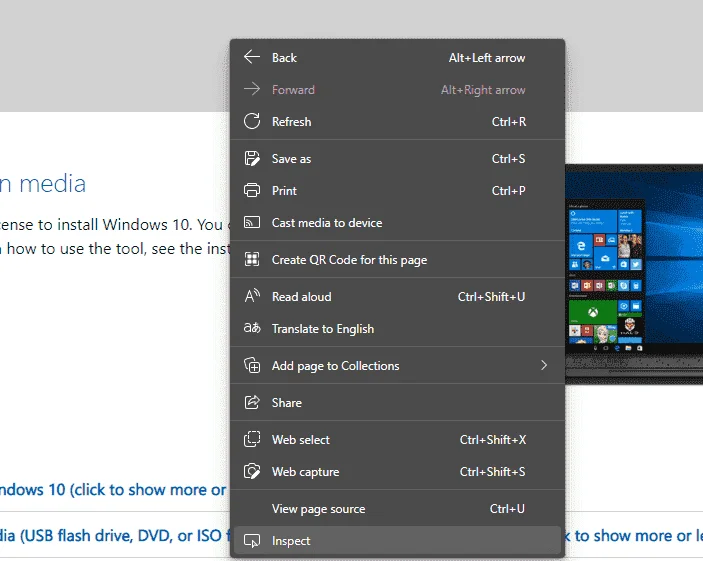Image resolution: width=703 pixels, height=561 pixels.
Task: Select Translate to English
Action: [397, 329]
